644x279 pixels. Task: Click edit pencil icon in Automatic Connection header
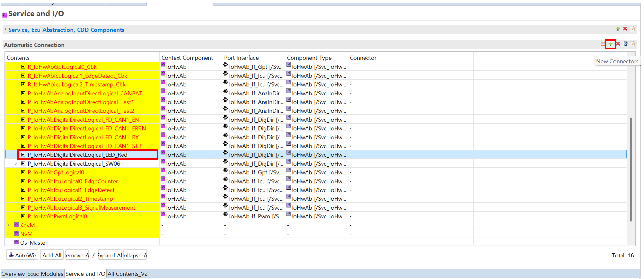(632, 44)
